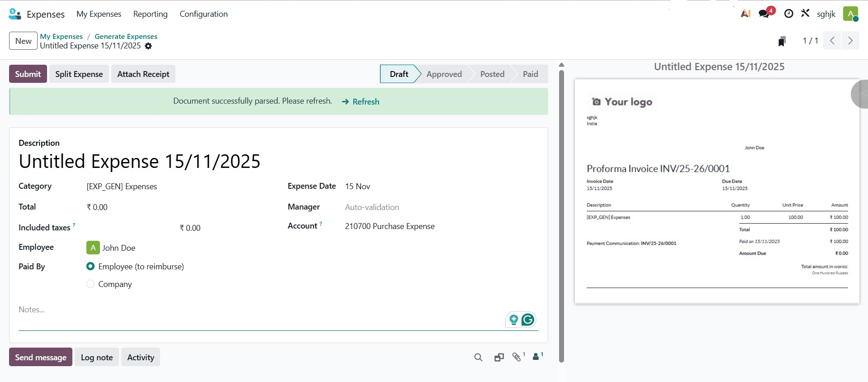Click the gear actions icon beside record title
Image resolution: width=868 pixels, height=382 pixels.
coord(148,46)
